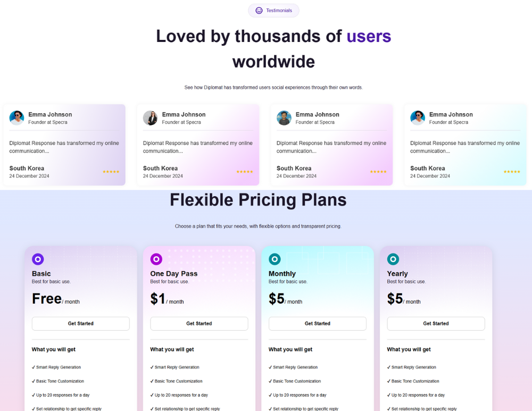532x411 pixels.
Task: Click the star rating on third testimonial card
Action: [378, 172]
